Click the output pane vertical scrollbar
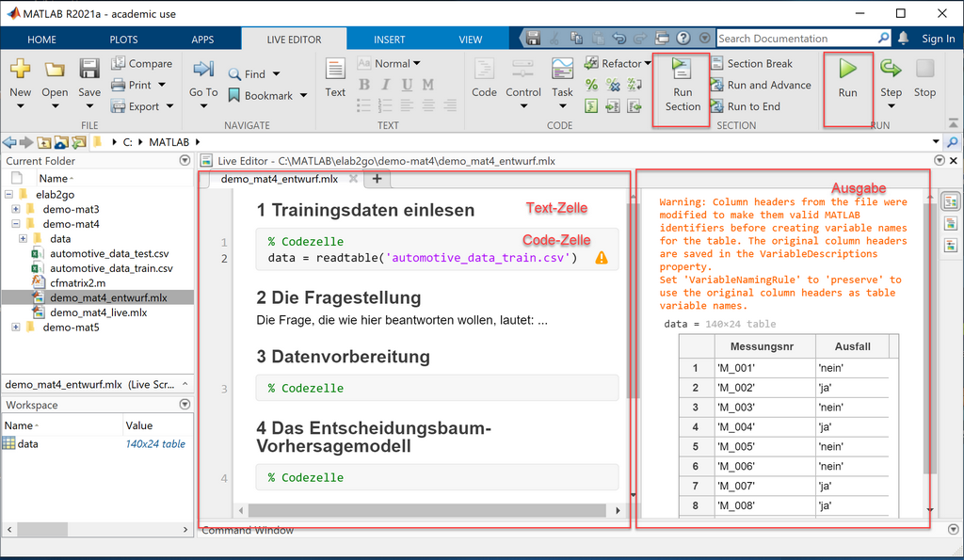 (929, 339)
